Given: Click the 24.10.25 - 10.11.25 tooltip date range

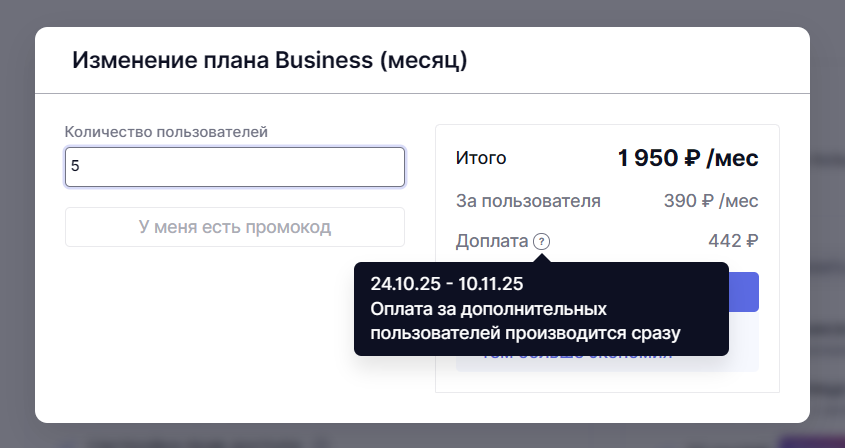Looking at the screenshot, I should pos(446,283).
